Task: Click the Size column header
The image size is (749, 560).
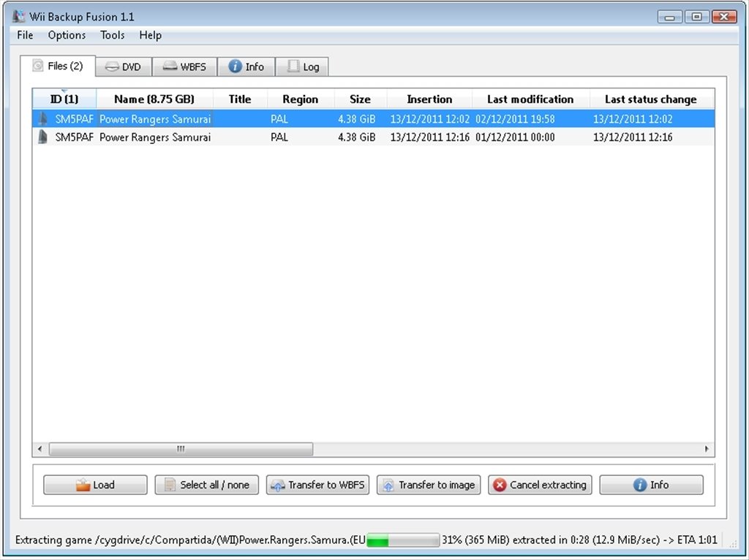Action: click(x=360, y=99)
